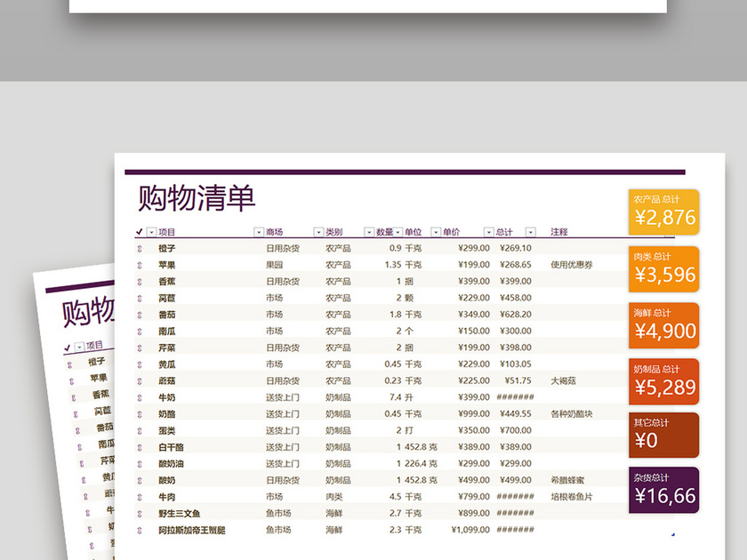
Task: Click the 使用优惠券 note for 苹果
Action: tap(570, 265)
